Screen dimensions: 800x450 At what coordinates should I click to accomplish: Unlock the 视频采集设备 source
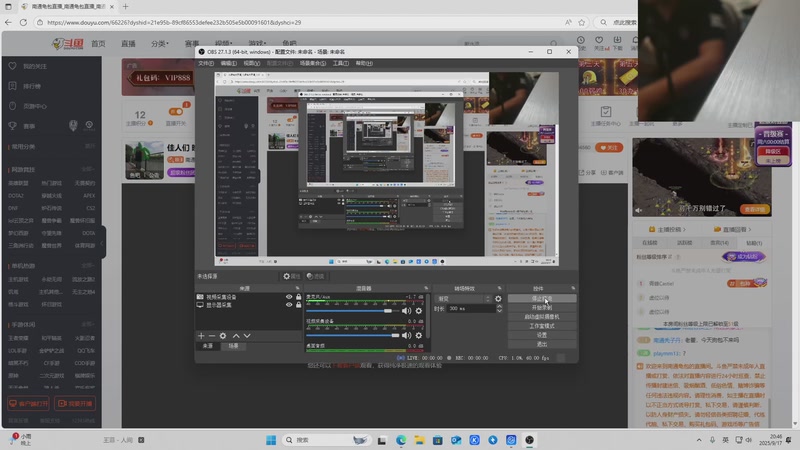pos(298,297)
